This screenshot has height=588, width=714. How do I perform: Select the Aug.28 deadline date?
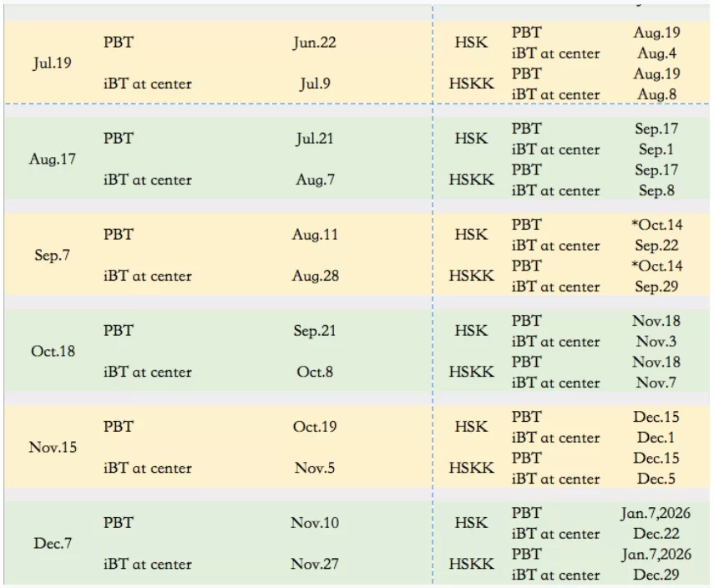click(x=315, y=276)
